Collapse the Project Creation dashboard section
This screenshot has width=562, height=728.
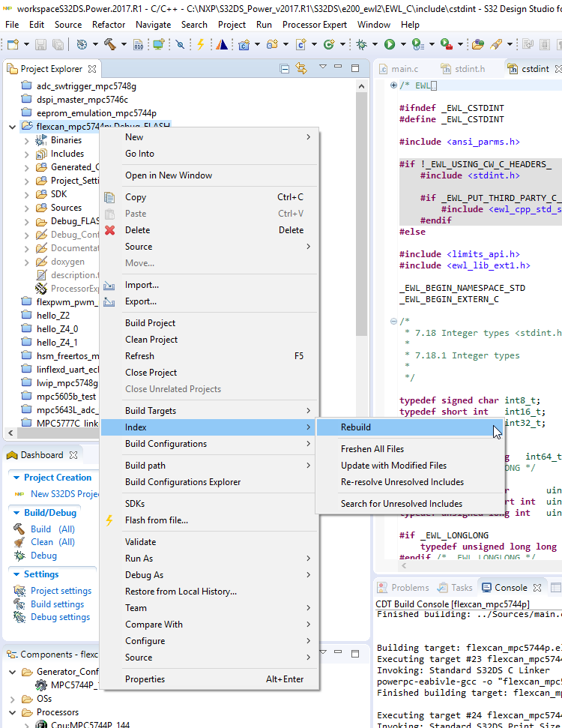[16, 478]
